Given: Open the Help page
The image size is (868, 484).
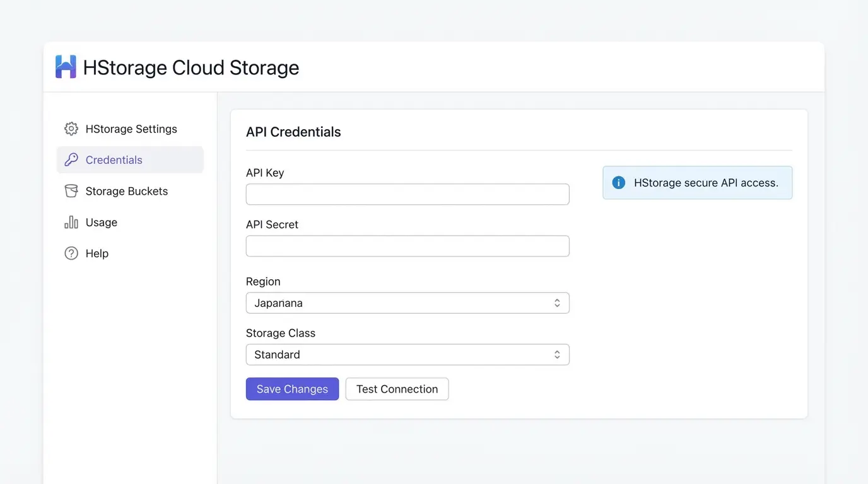Looking at the screenshot, I should tap(96, 253).
